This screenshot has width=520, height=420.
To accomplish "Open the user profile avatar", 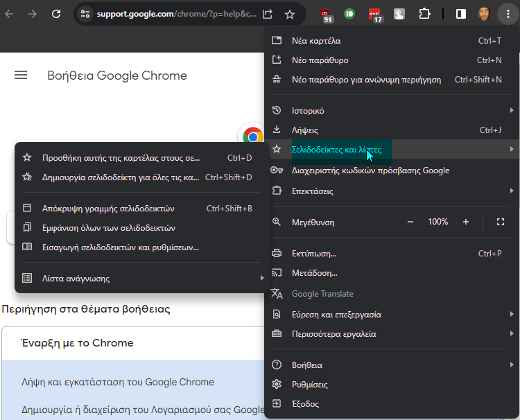I will point(484,14).
